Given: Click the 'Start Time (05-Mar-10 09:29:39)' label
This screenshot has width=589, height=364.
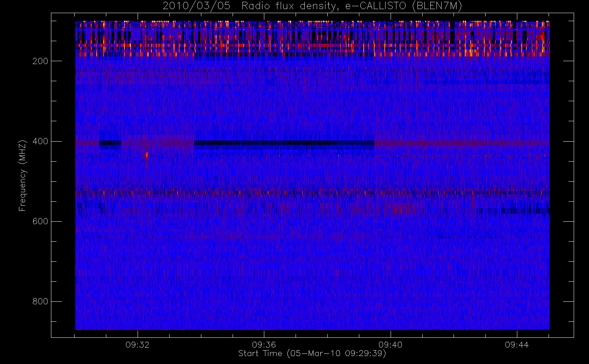Looking at the screenshot, I should 312,353.
